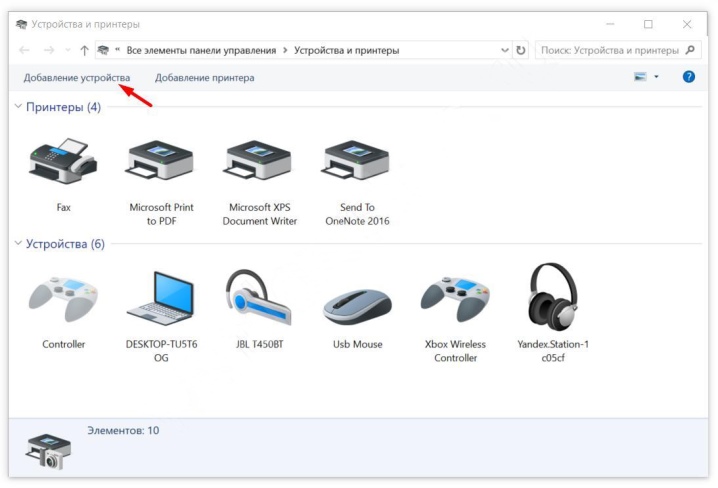
Task: Click Добавление принтера
Action: [x=204, y=78]
